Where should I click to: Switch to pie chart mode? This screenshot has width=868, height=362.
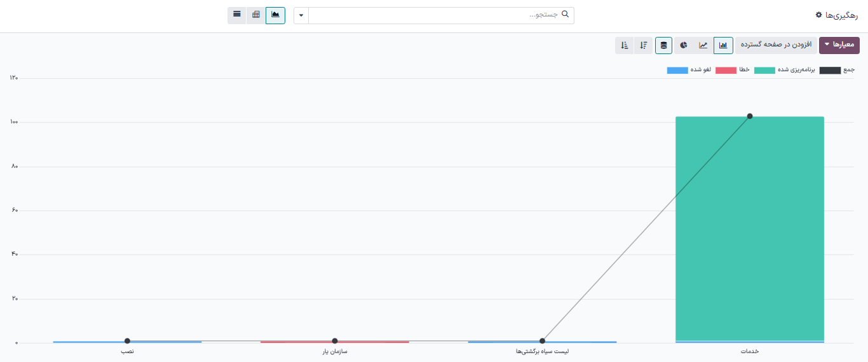click(x=684, y=45)
